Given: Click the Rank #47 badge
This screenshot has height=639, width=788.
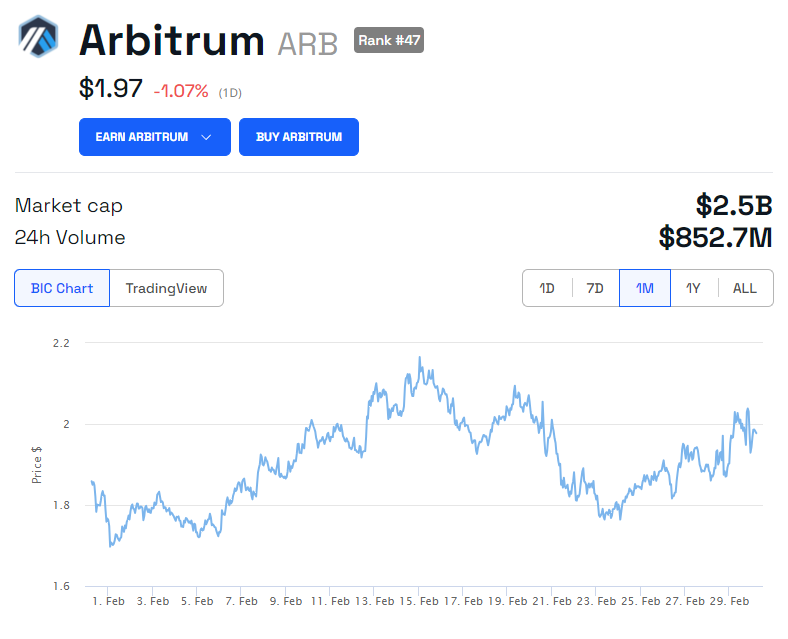Looking at the screenshot, I should click(x=389, y=40).
